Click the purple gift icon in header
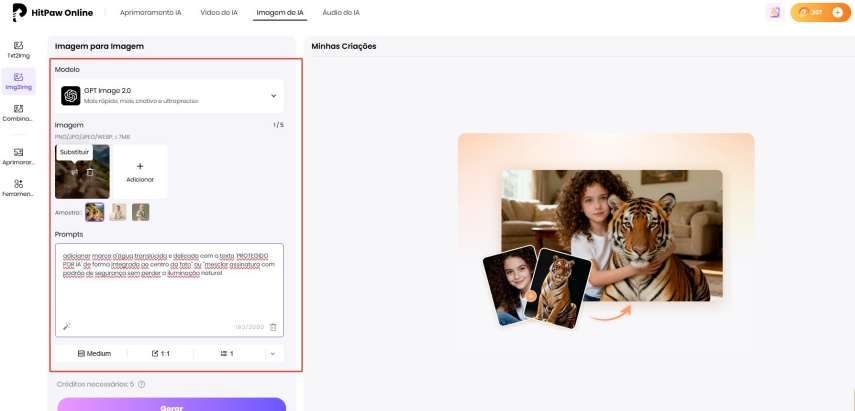 click(775, 13)
